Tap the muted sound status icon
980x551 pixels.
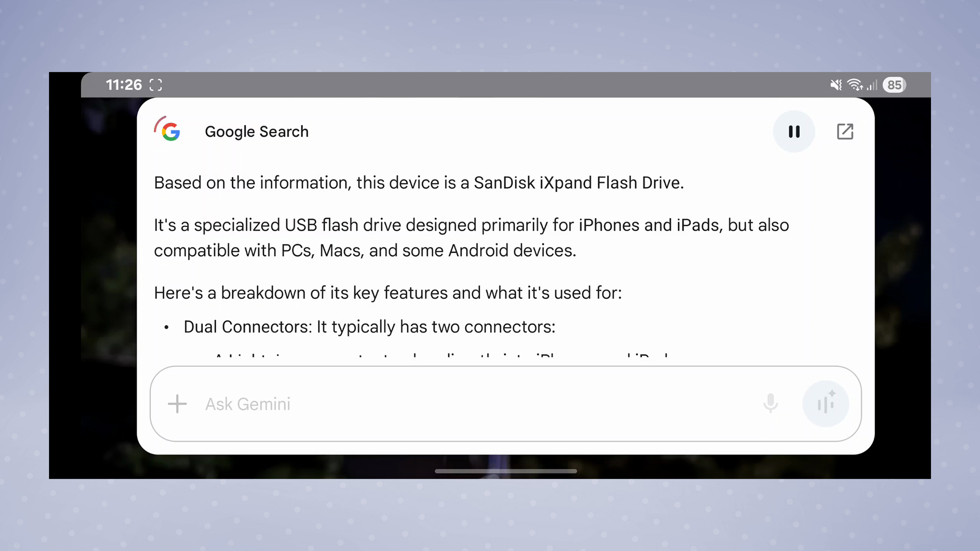tap(836, 85)
